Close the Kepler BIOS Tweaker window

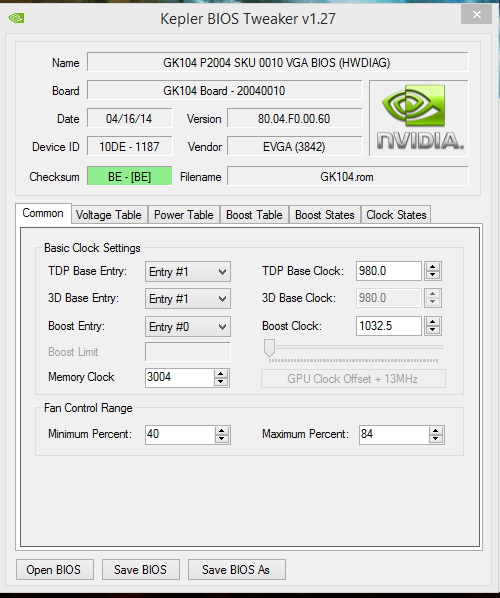pyautogui.click(x=476, y=15)
